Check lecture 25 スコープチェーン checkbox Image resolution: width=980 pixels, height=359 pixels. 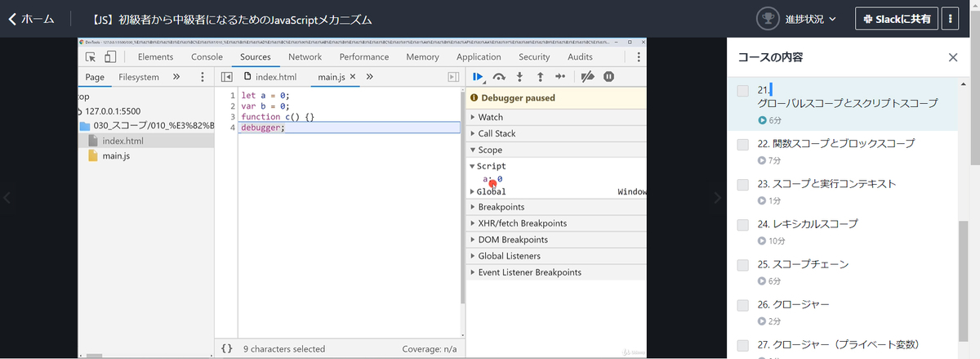pos(742,265)
